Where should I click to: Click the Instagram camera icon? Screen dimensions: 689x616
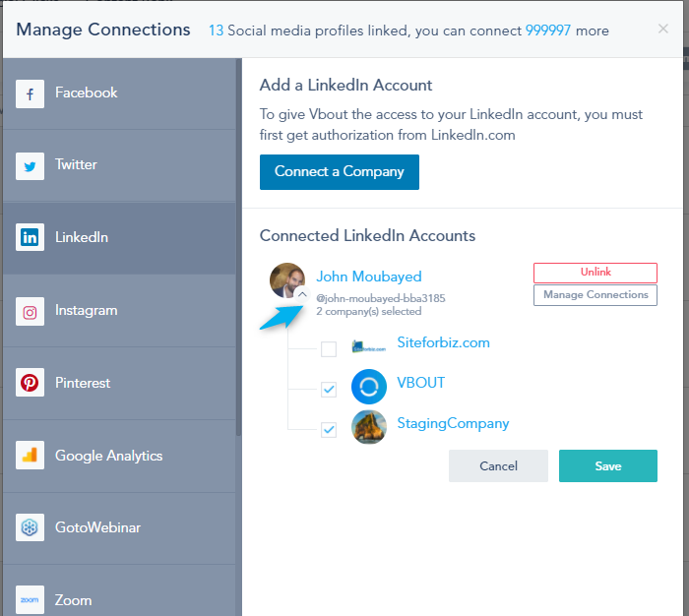coord(30,312)
